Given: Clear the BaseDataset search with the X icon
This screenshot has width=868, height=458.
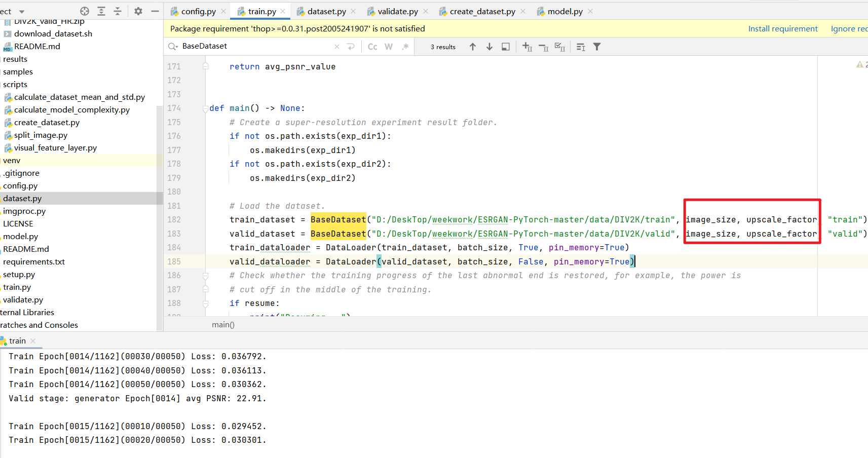Looking at the screenshot, I should click(x=336, y=46).
